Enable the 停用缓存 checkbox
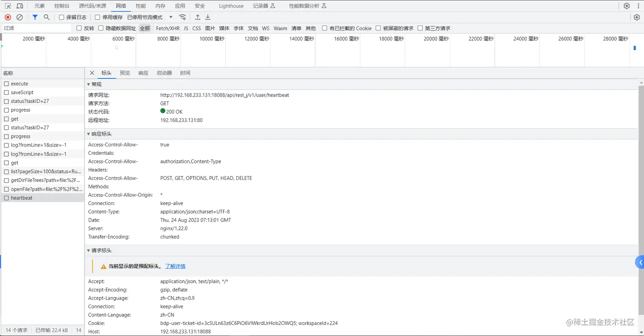The image size is (644, 336). tap(98, 17)
